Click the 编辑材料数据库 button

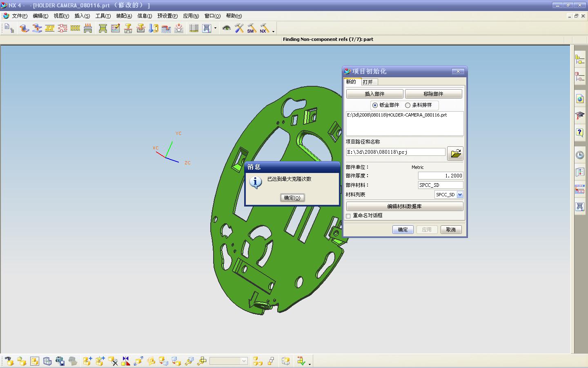404,206
